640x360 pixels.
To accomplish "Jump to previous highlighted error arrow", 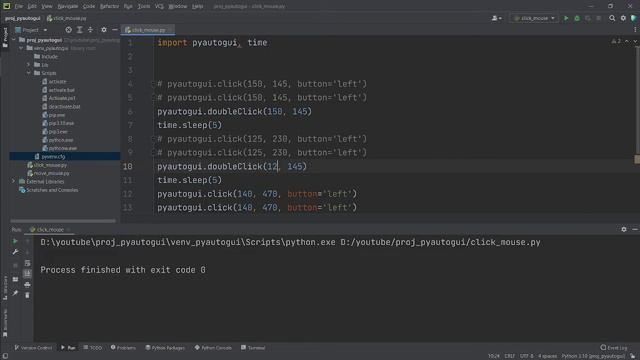I will [627, 41].
